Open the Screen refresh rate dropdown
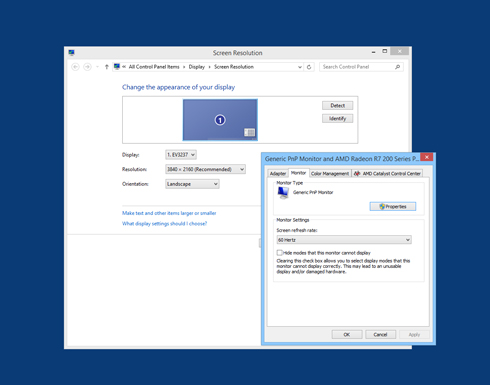Screen dimensions: 490x385 (344, 240)
